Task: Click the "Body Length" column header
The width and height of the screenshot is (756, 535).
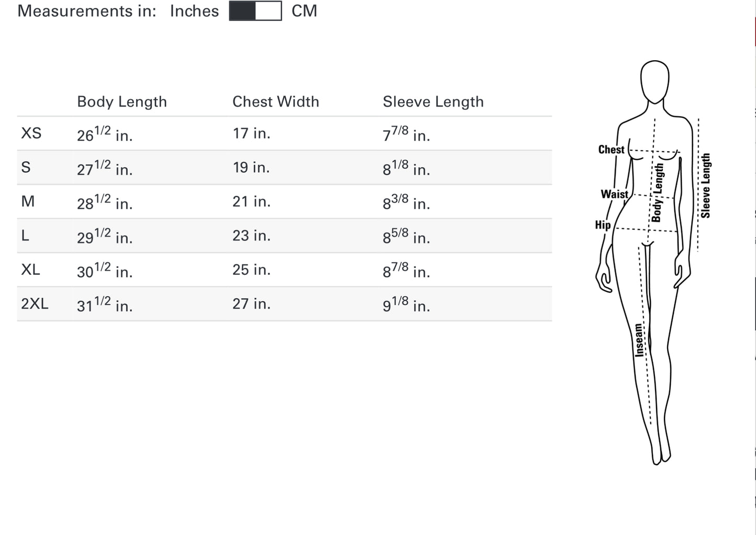Action: coord(122,102)
